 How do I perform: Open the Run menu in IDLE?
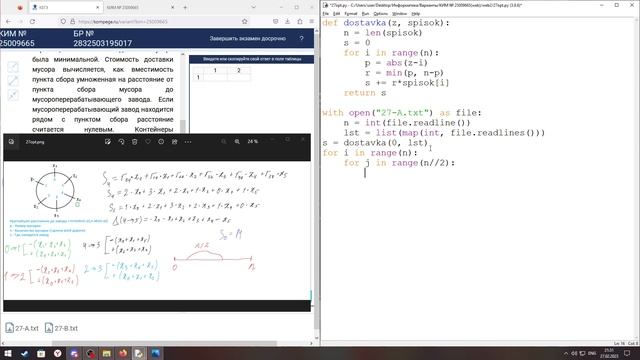point(365,14)
